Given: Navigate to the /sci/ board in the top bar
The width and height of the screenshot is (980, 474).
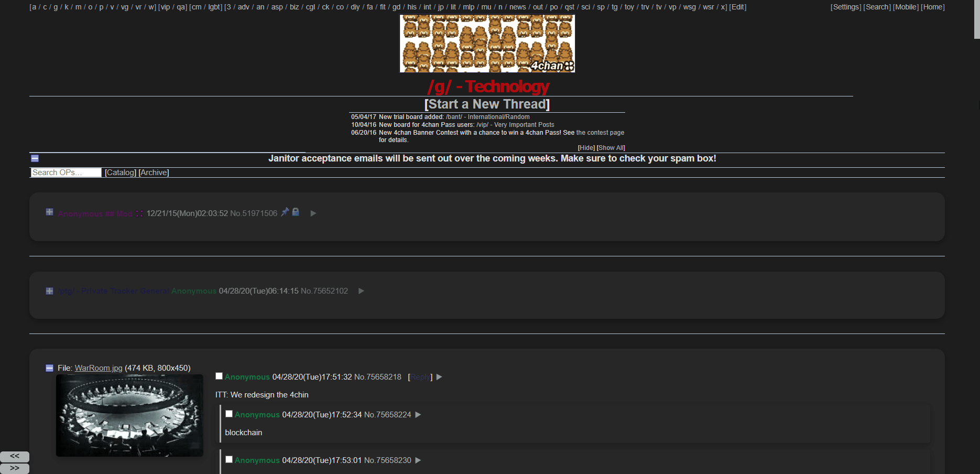Looking at the screenshot, I should (585, 7).
